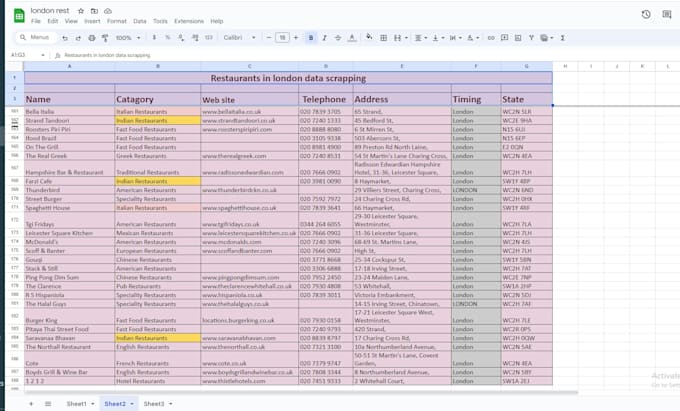The width and height of the screenshot is (680, 411).
Task: Select the Telephone header cell
Action: pos(326,99)
